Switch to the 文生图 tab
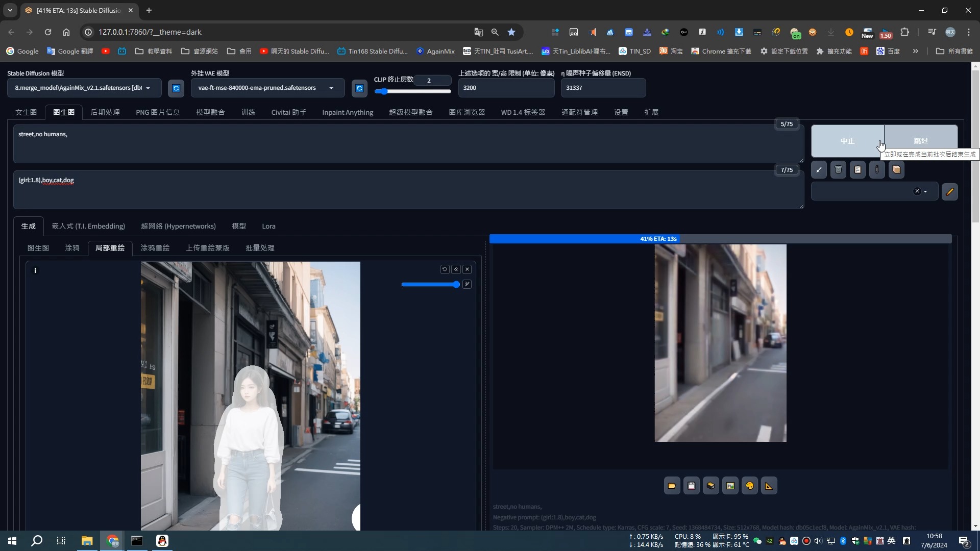Screen dimensions: 980x551 tap(26, 112)
